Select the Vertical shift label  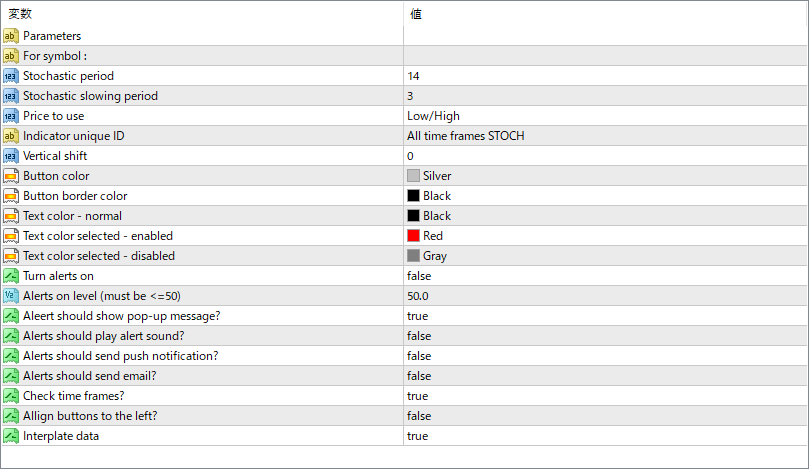click(55, 156)
